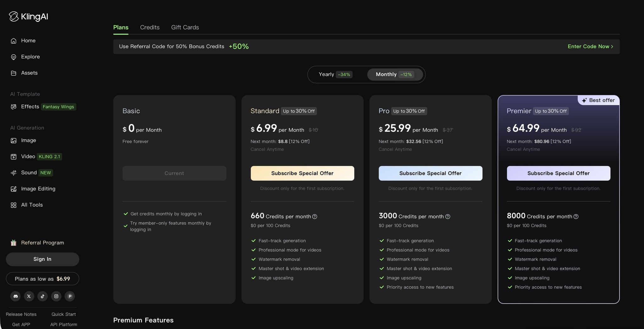Switch to the Plans tab
The height and width of the screenshot is (329, 644).
click(x=121, y=27)
